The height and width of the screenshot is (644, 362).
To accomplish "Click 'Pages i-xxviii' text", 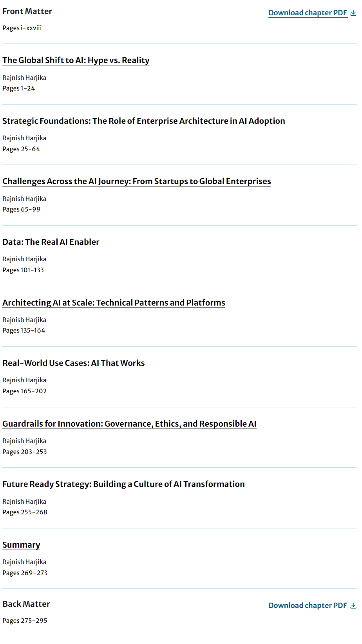I will 22,28.
